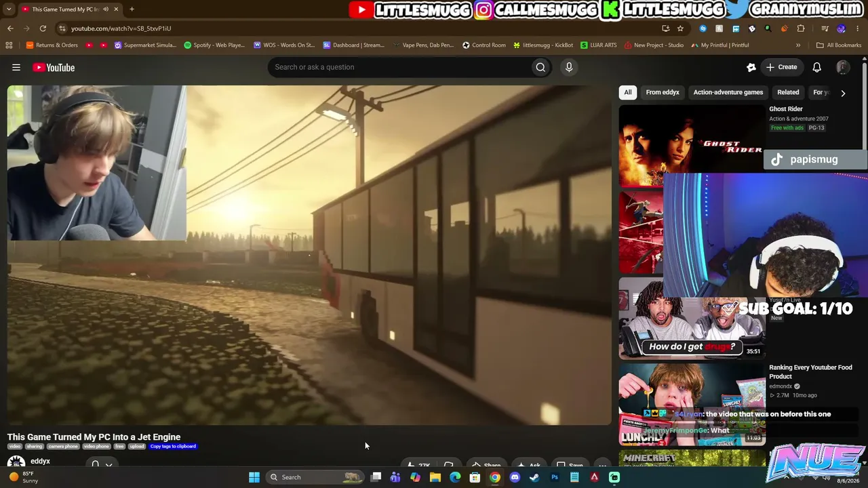Select the Action-adventure games chip
This screenshot has height=488, width=868.
[x=728, y=92]
